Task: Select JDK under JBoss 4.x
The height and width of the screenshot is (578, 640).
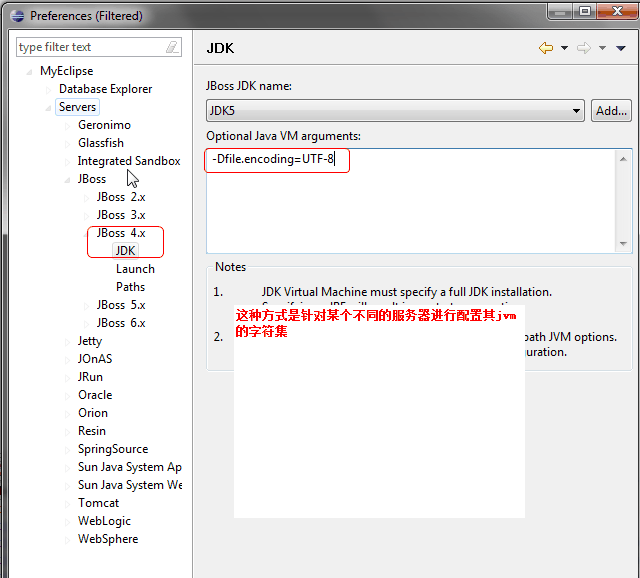Action: pos(125,251)
